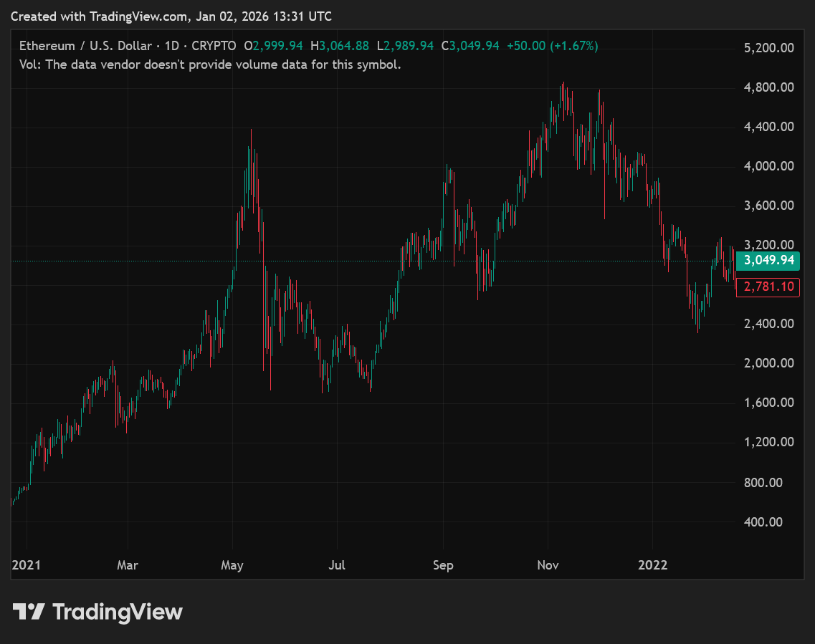Click the 2022 label on time axis
This screenshot has width=815, height=644.
coord(652,565)
